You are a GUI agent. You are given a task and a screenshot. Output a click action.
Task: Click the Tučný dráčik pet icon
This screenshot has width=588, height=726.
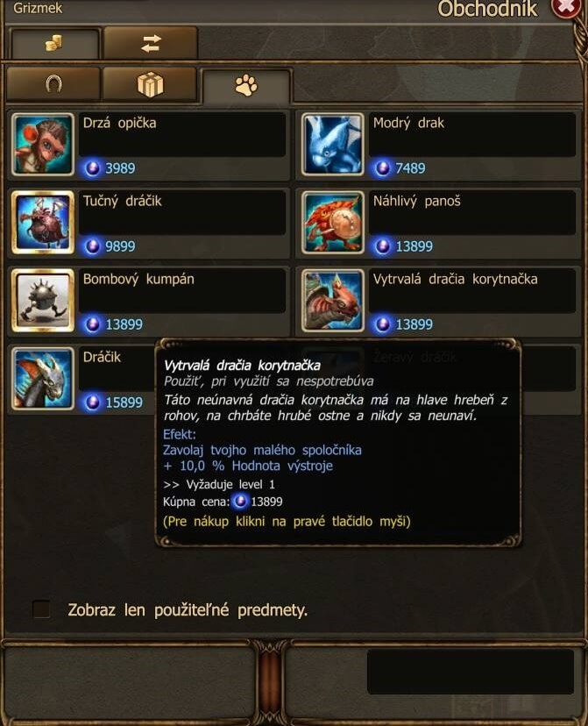pos(43,223)
